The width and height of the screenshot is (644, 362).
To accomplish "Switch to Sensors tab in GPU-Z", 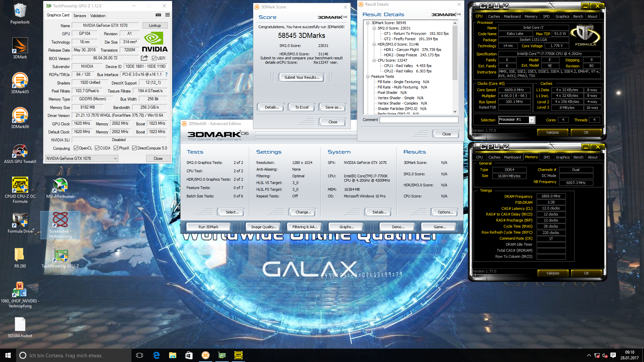I will pyautogui.click(x=79, y=16).
